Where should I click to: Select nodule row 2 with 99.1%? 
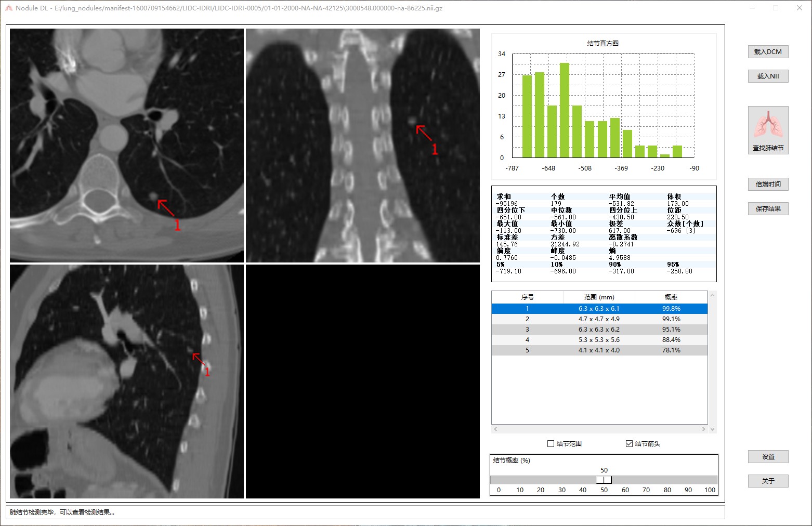(x=599, y=319)
